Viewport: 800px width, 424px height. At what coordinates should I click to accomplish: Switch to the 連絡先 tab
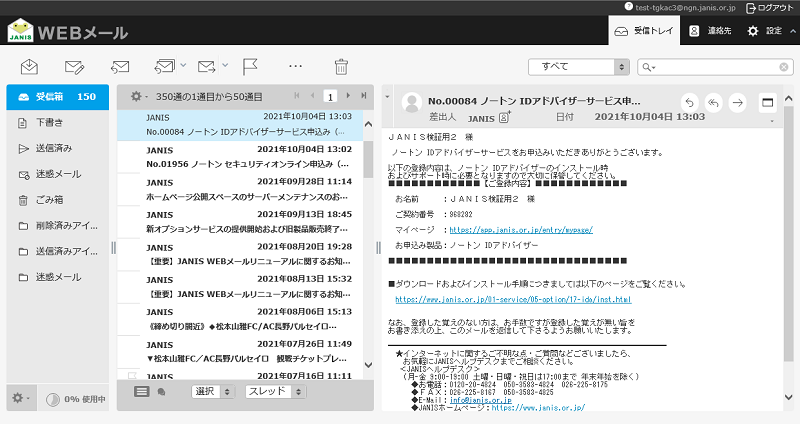(710, 31)
